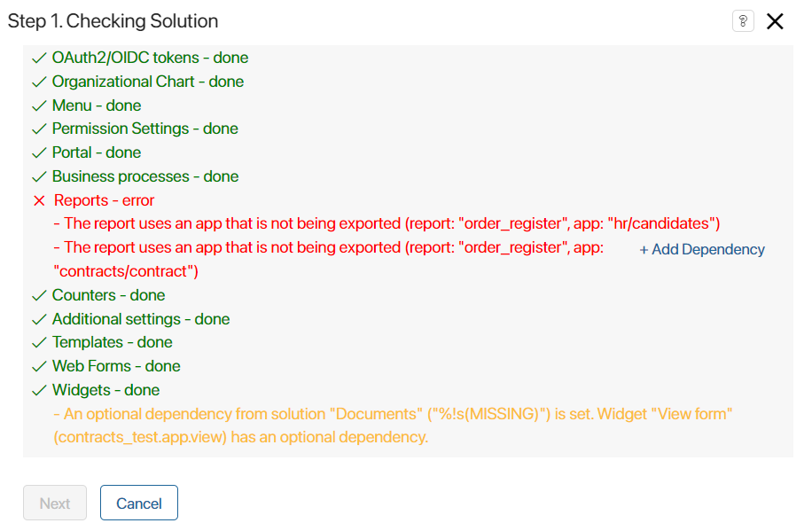Select 'Counters - done' line
The height and width of the screenshot is (523, 812).
pos(109,294)
